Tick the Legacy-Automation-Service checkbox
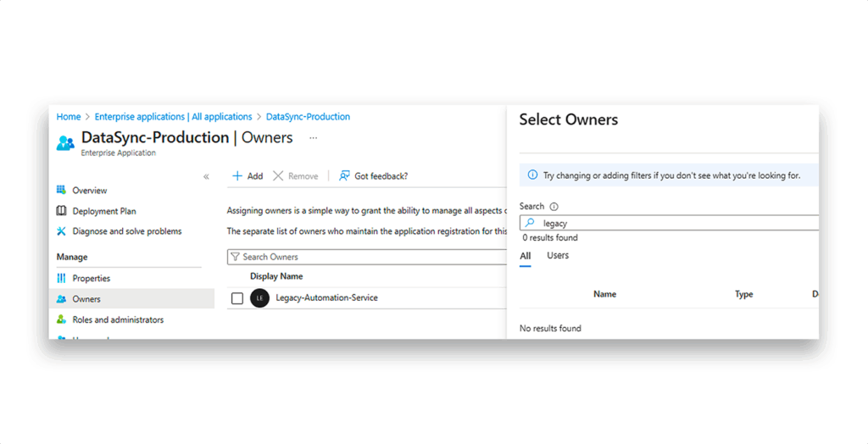 [x=237, y=298]
